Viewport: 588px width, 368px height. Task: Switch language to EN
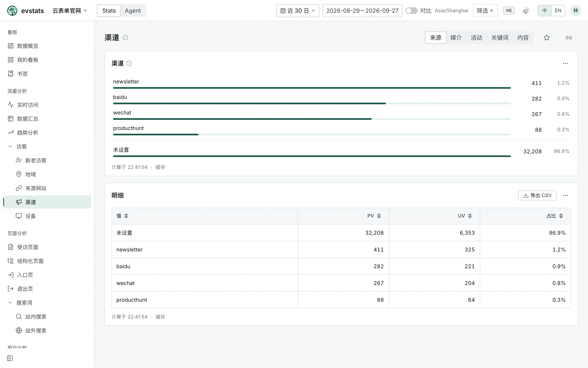[558, 11]
